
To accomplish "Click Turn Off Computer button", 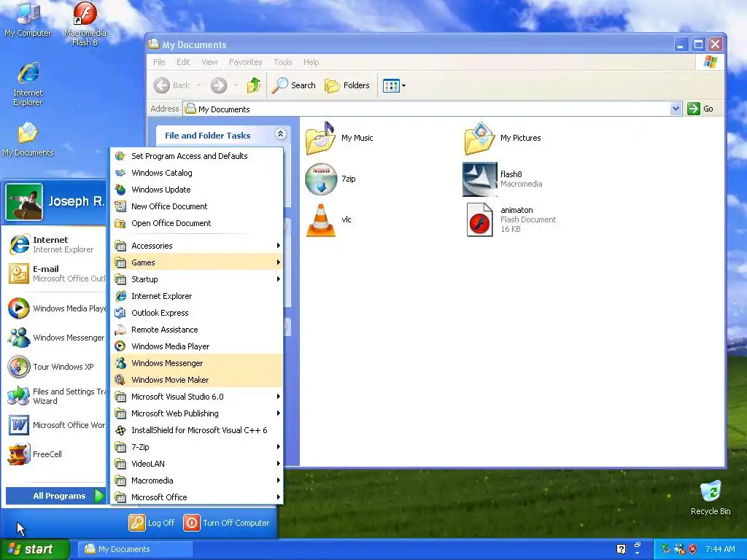I will pos(227,522).
